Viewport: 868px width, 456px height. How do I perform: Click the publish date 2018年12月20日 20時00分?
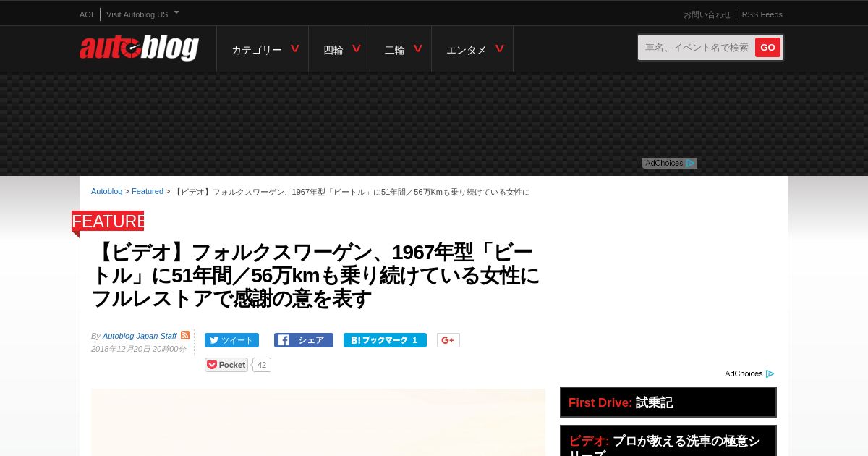pos(138,349)
